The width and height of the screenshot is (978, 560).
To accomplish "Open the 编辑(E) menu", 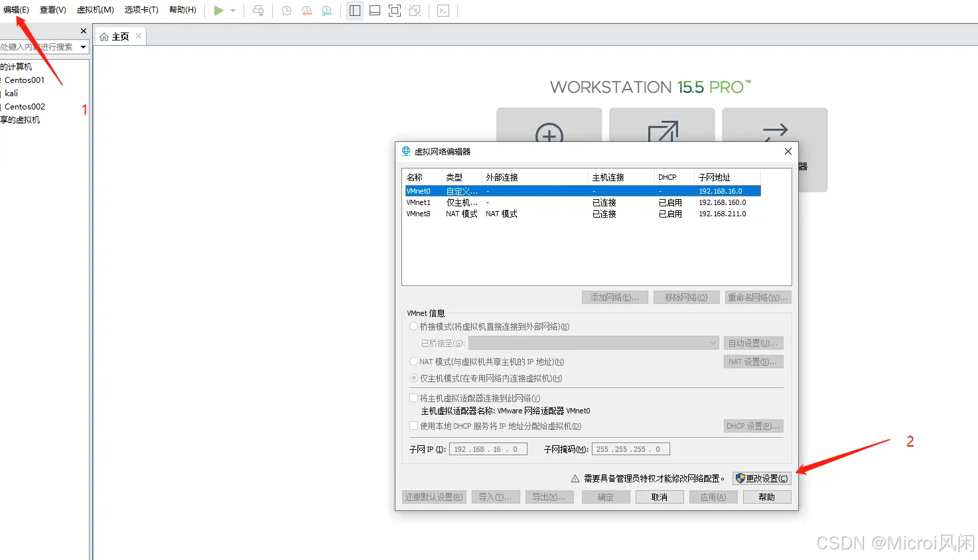I will tap(16, 10).
